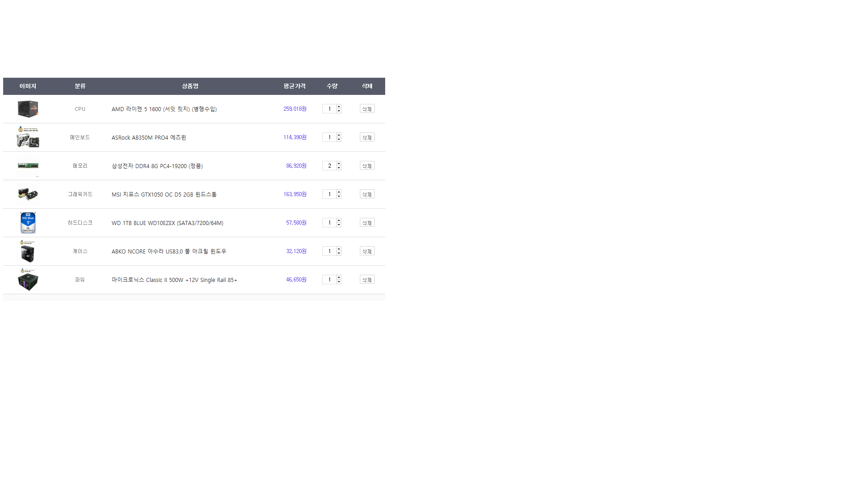Delete the 마이크로닉스 Classic II 500W row
Viewport: 868px width, 488px height.
[x=367, y=280]
